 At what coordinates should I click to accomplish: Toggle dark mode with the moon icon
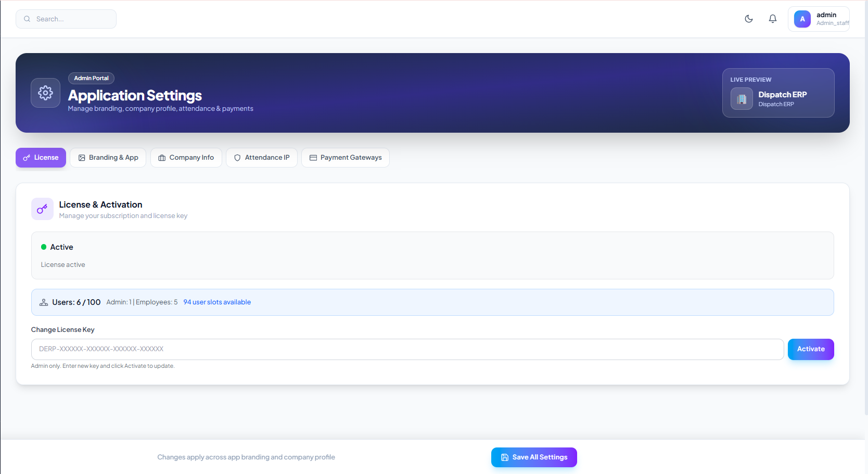(749, 19)
